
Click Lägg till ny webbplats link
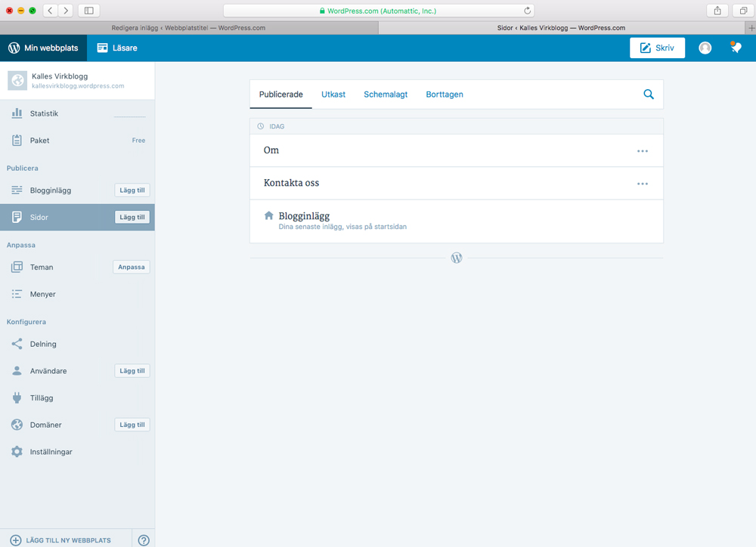tap(60, 540)
